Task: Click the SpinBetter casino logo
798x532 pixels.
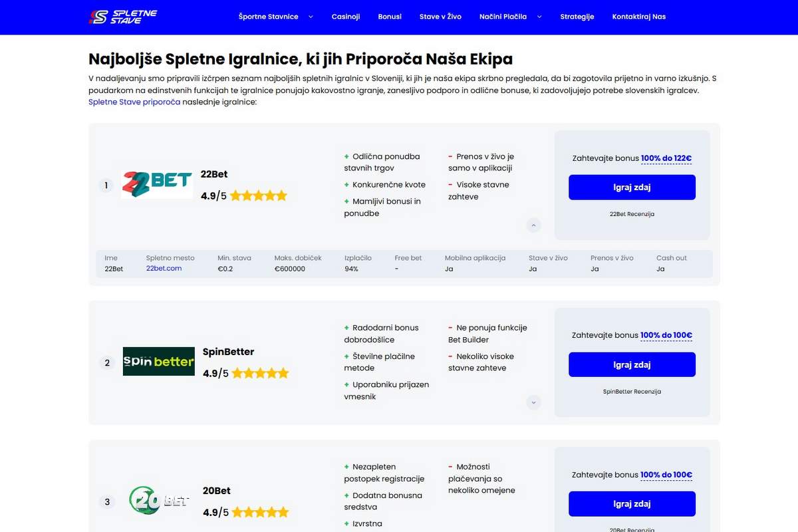Action: point(159,361)
